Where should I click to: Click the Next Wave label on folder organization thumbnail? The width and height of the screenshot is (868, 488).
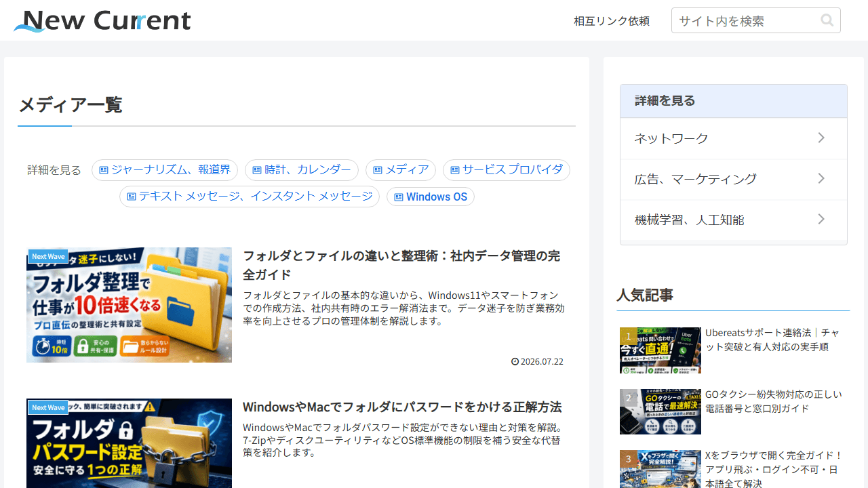click(48, 256)
